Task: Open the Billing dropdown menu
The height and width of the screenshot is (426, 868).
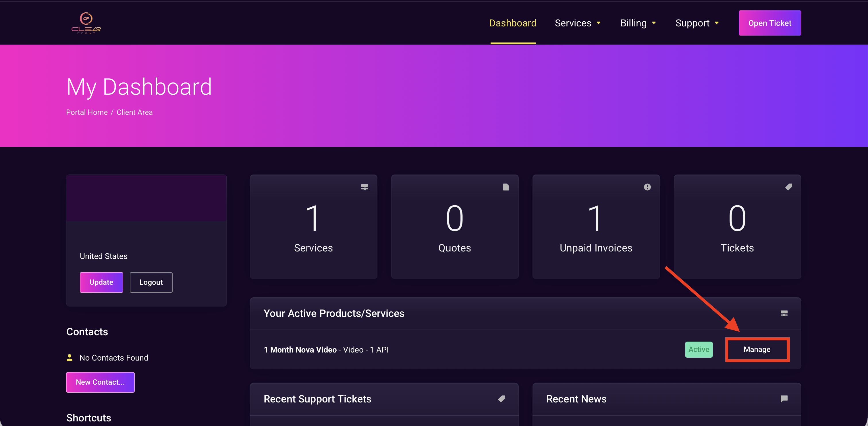Action: tap(638, 23)
